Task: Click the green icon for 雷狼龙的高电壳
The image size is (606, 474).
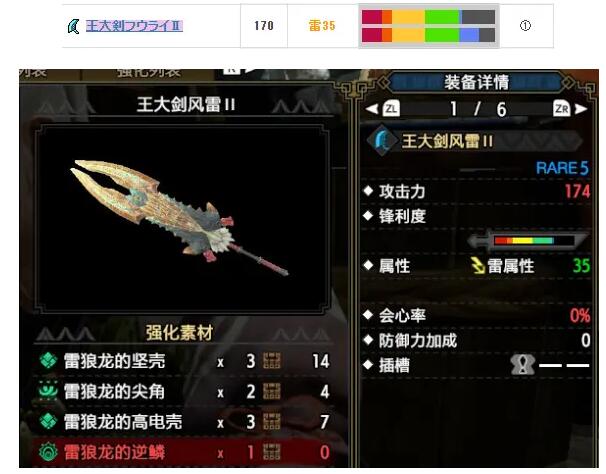Action: tap(49, 421)
